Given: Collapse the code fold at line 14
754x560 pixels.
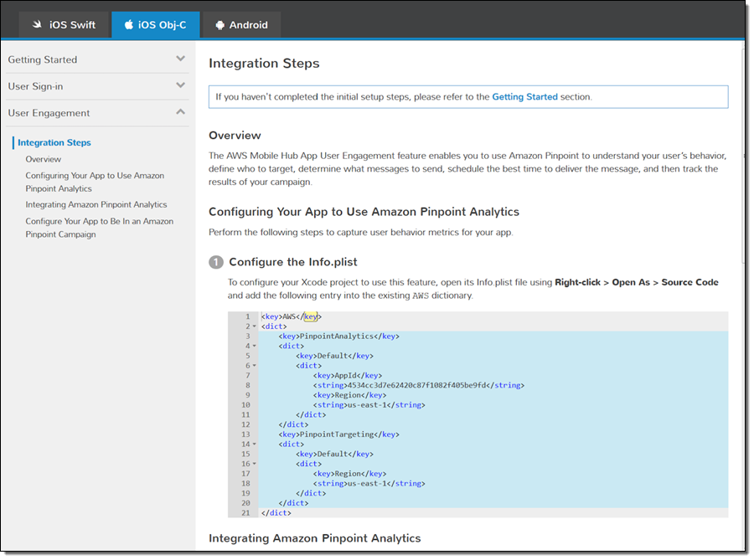Looking at the screenshot, I should coord(254,444).
